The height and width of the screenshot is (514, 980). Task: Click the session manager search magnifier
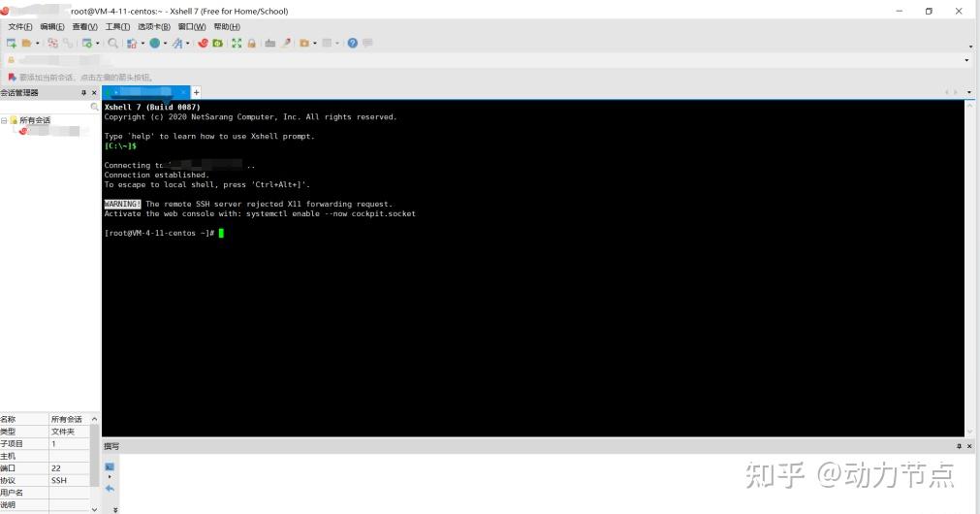(94, 107)
